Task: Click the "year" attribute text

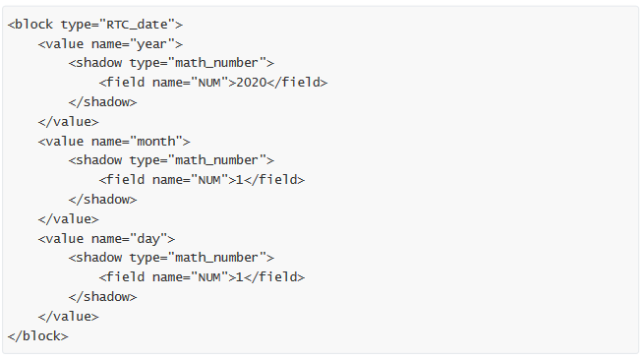Action: tap(152, 44)
